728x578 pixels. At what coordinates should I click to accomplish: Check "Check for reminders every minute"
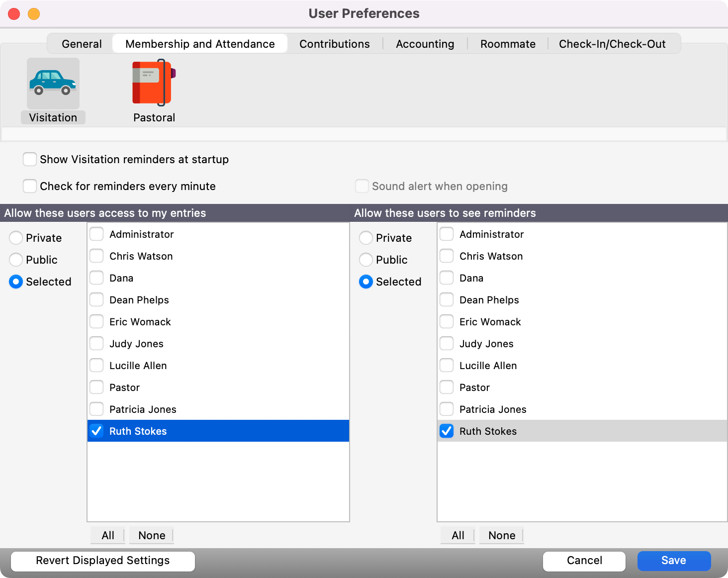tap(29, 186)
